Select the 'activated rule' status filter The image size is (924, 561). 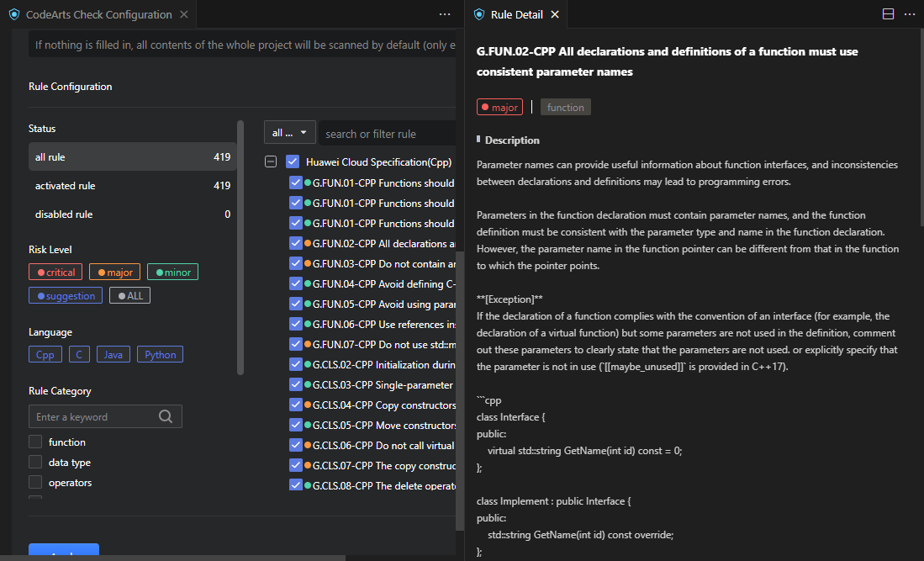[132, 186]
